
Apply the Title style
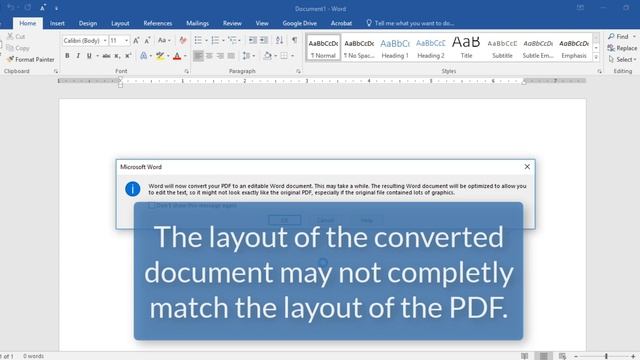point(466,48)
